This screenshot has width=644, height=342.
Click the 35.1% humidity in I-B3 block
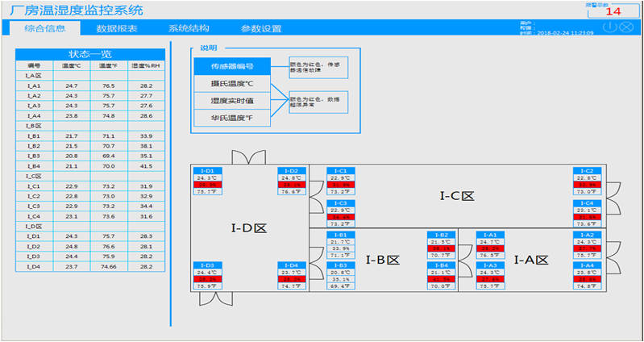tap(341, 279)
